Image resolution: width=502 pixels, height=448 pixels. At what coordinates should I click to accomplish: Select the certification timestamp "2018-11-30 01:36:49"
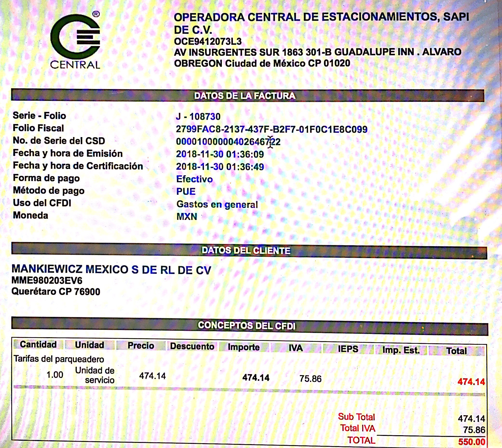220,167
